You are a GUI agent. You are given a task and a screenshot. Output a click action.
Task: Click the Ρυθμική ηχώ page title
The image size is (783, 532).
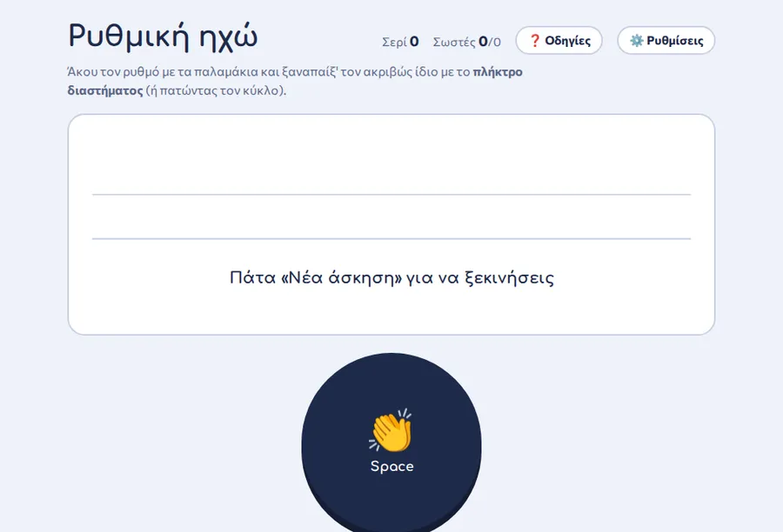163,37
